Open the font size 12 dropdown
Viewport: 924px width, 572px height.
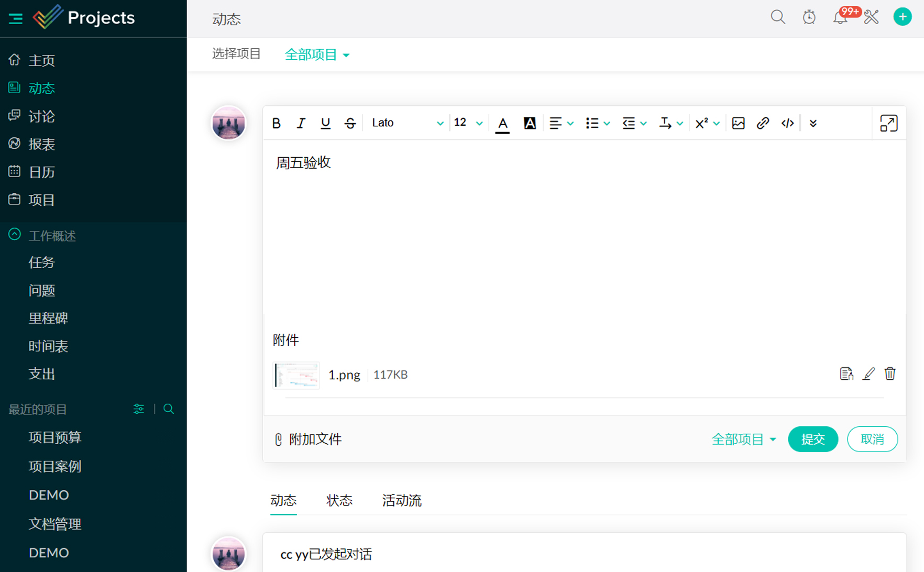[468, 123]
